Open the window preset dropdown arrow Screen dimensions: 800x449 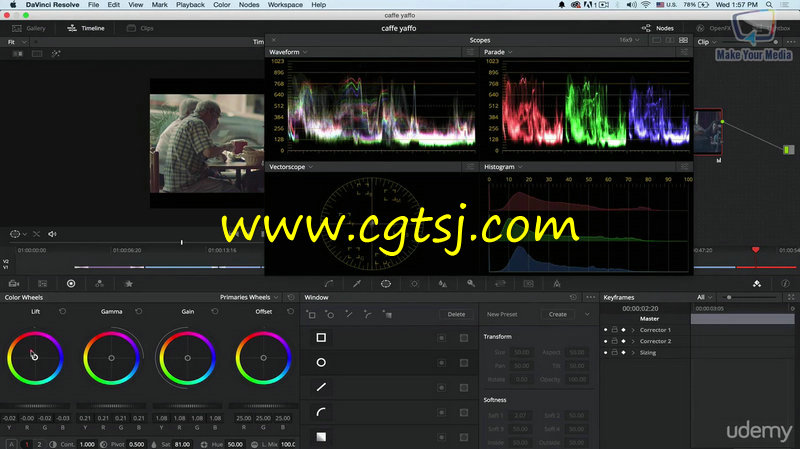(587, 314)
